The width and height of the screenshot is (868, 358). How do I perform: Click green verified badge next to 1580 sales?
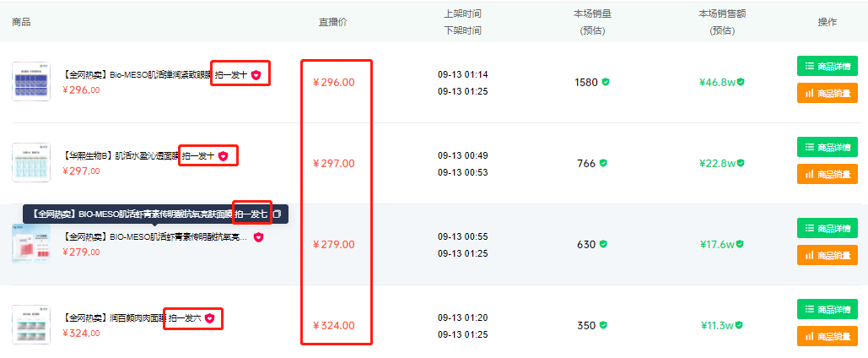pos(606,82)
